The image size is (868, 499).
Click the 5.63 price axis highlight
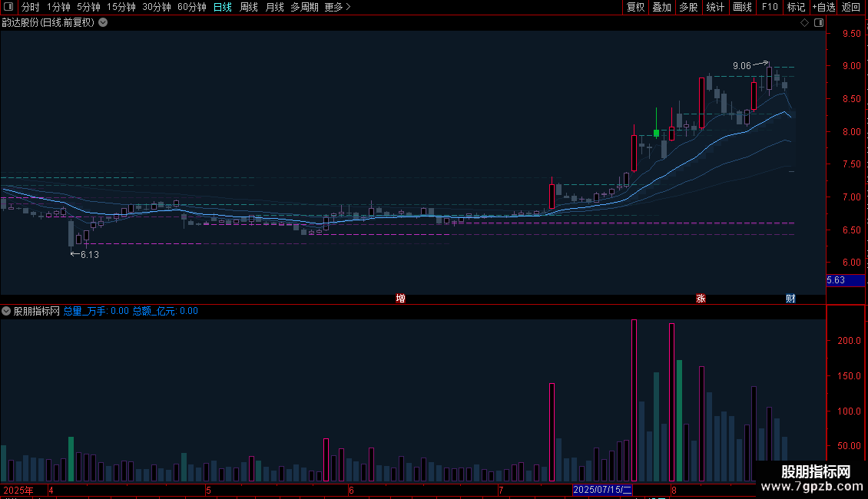coord(845,280)
